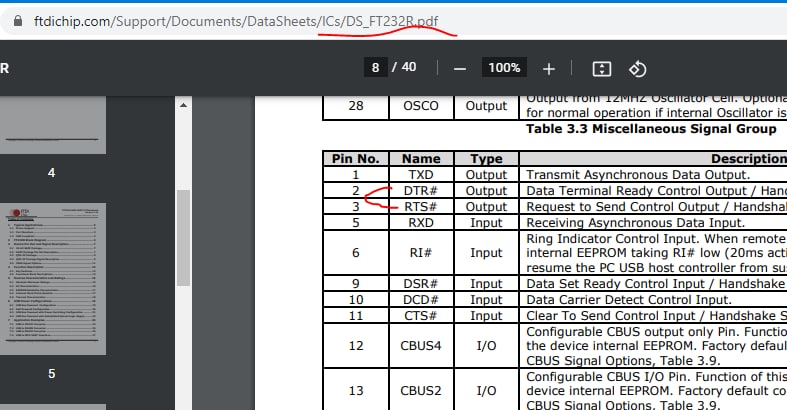Click the 'RXD' name cell
Screen dimensions: 787x410
(421, 223)
